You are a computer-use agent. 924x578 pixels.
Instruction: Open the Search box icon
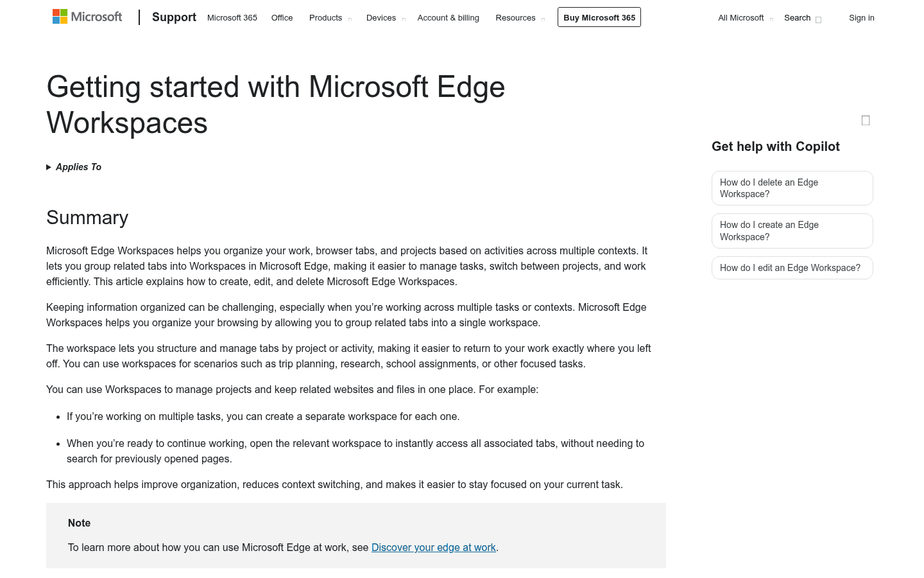click(x=803, y=18)
